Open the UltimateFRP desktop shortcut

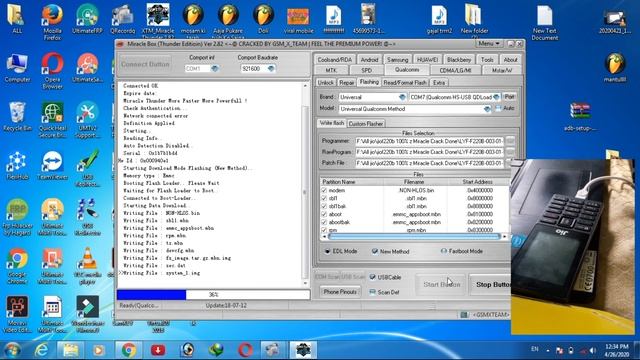(x=87, y=19)
